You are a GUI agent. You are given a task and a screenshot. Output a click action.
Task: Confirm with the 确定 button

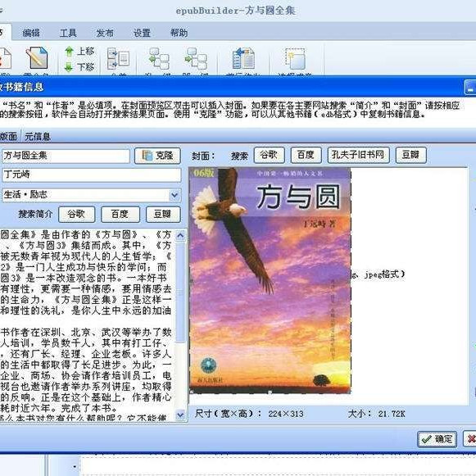pyautogui.click(x=437, y=439)
